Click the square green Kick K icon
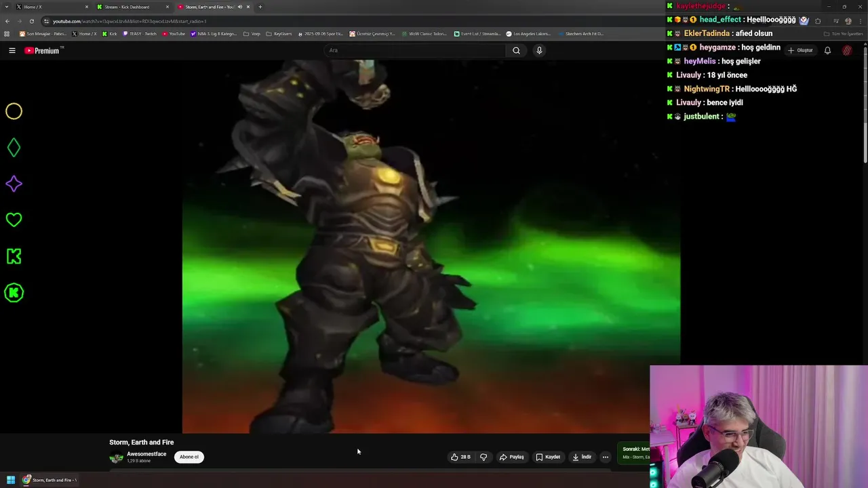 14,256
